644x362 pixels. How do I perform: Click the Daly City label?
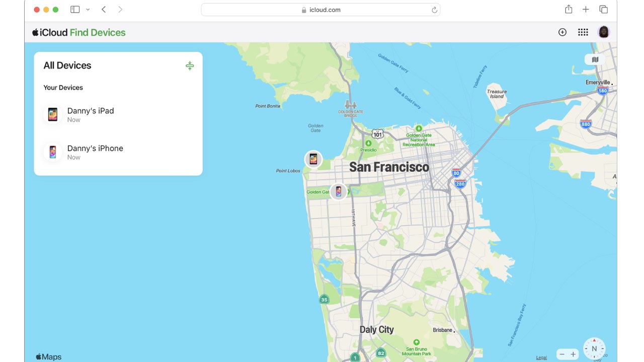377,330
